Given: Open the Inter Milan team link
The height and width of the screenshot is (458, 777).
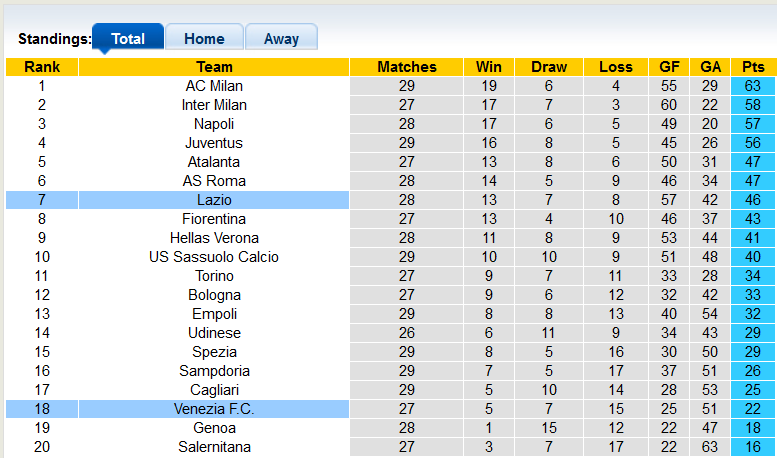Looking at the screenshot, I should (x=214, y=105).
